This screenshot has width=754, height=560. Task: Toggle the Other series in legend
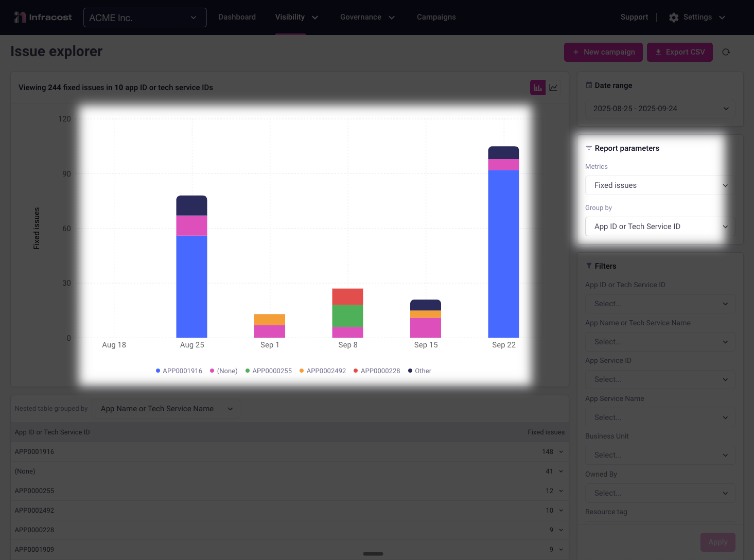pos(419,371)
